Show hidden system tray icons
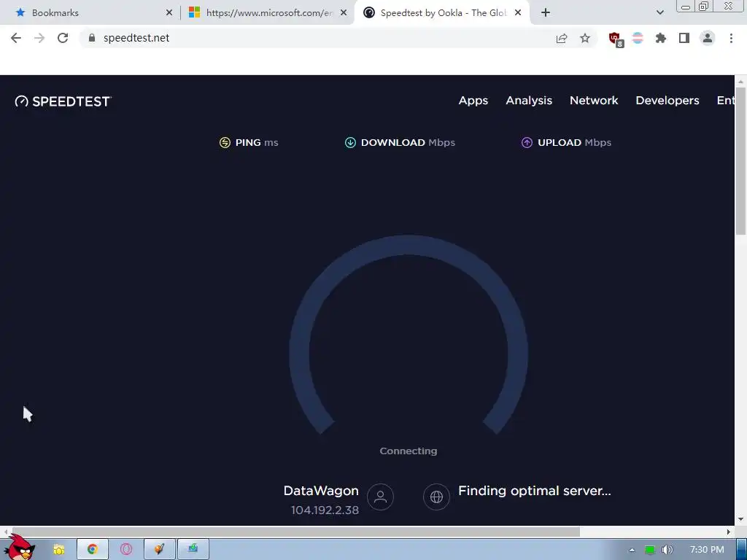 coord(632,550)
